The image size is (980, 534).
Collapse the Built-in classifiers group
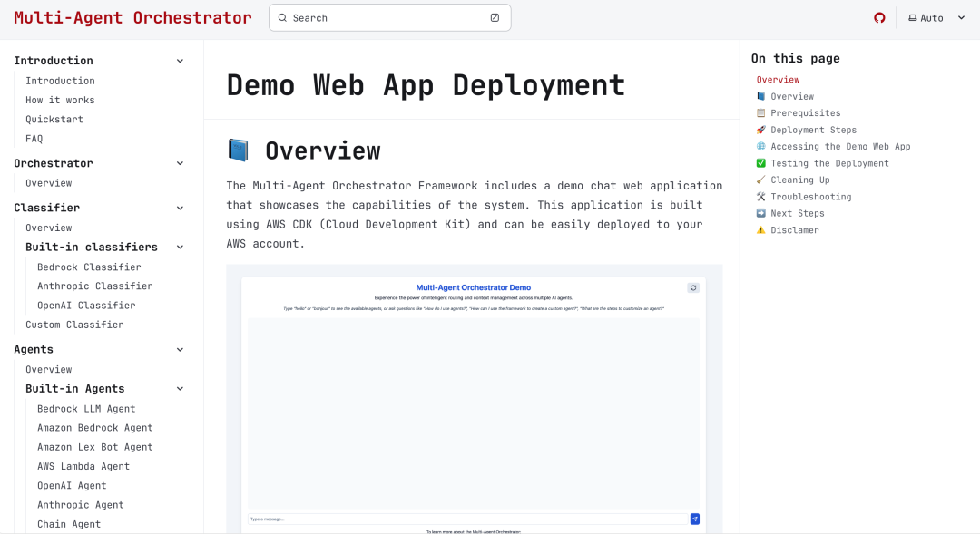(x=180, y=248)
